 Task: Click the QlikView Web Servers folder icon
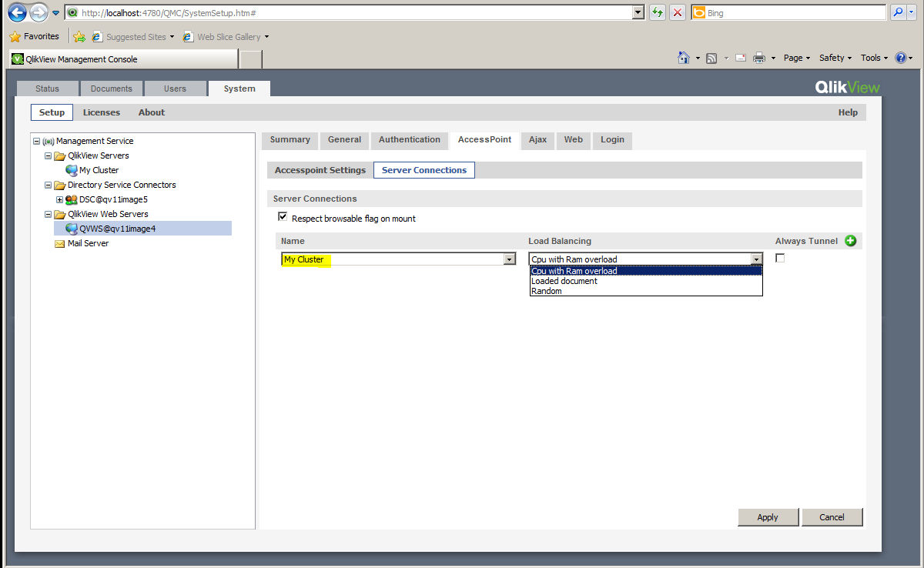click(x=60, y=214)
